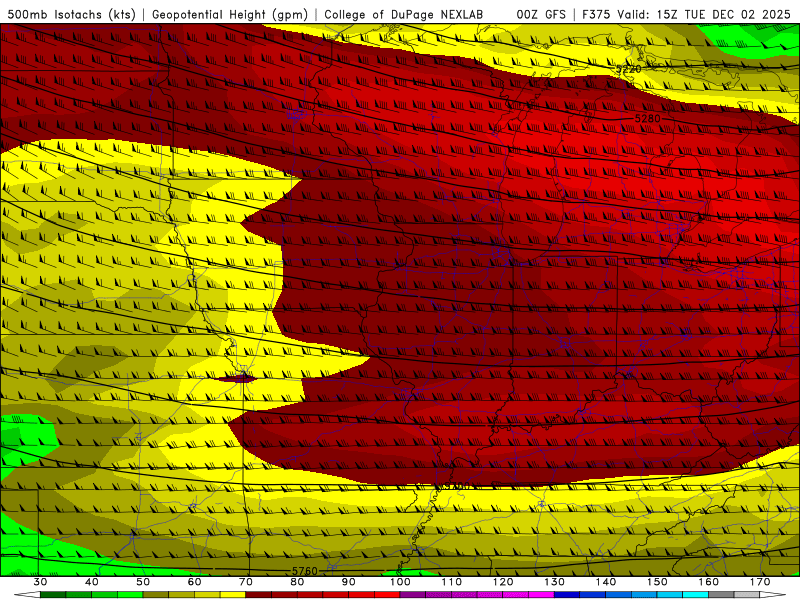Image resolution: width=800 pixels, height=600 pixels.
Task: Click the 90 value on the color scale
Action: click(348, 582)
